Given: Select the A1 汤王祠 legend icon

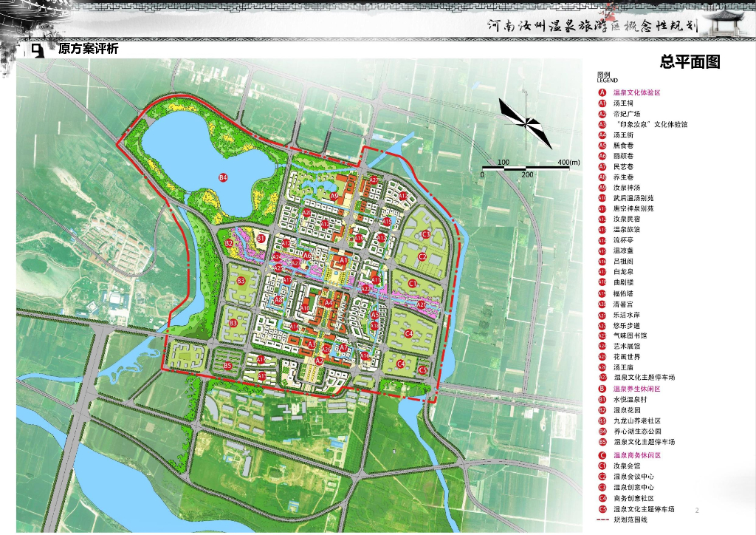Looking at the screenshot, I should [x=602, y=103].
